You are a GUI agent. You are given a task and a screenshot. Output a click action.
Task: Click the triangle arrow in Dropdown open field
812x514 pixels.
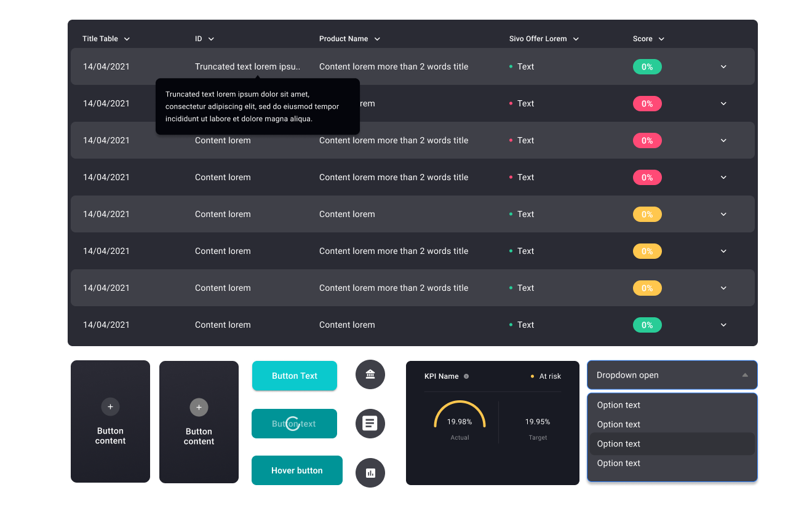coord(745,375)
